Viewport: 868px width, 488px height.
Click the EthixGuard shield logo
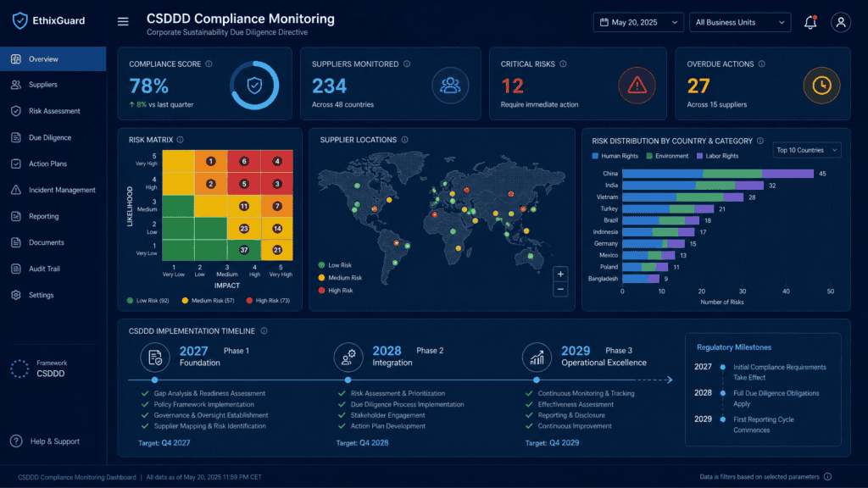coord(20,20)
